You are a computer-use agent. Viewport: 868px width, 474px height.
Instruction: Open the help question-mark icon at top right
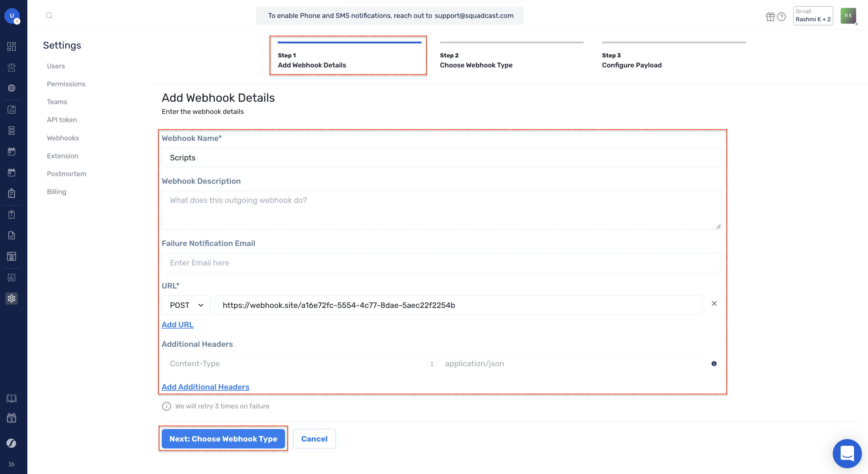(782, 16)
